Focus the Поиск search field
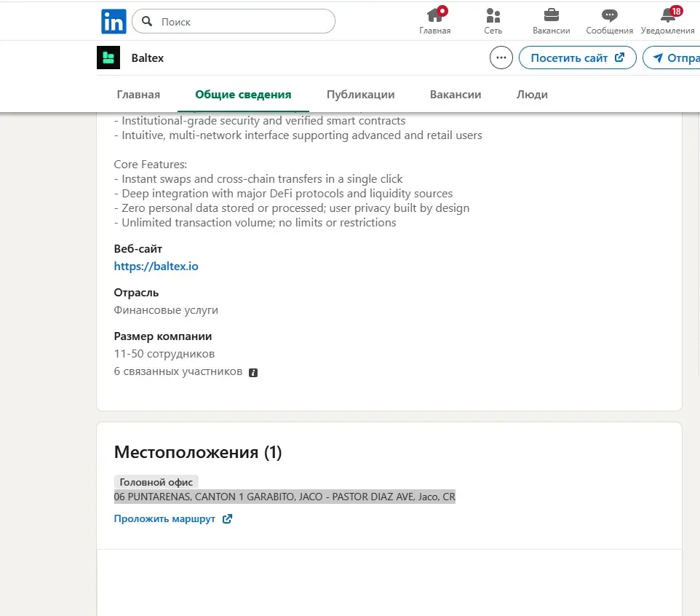700x616 pixels. (234, 21)
